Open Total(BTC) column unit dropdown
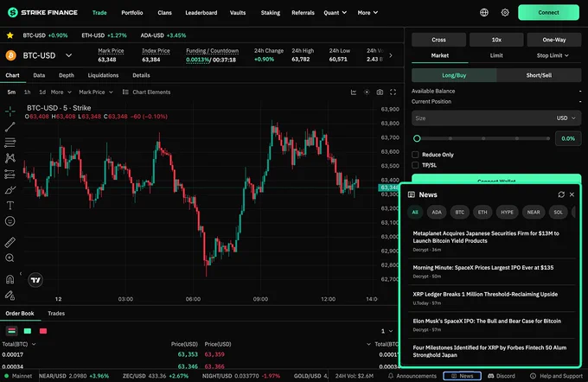This screenshot has width=588, height=382. click(x=19, y=344)
